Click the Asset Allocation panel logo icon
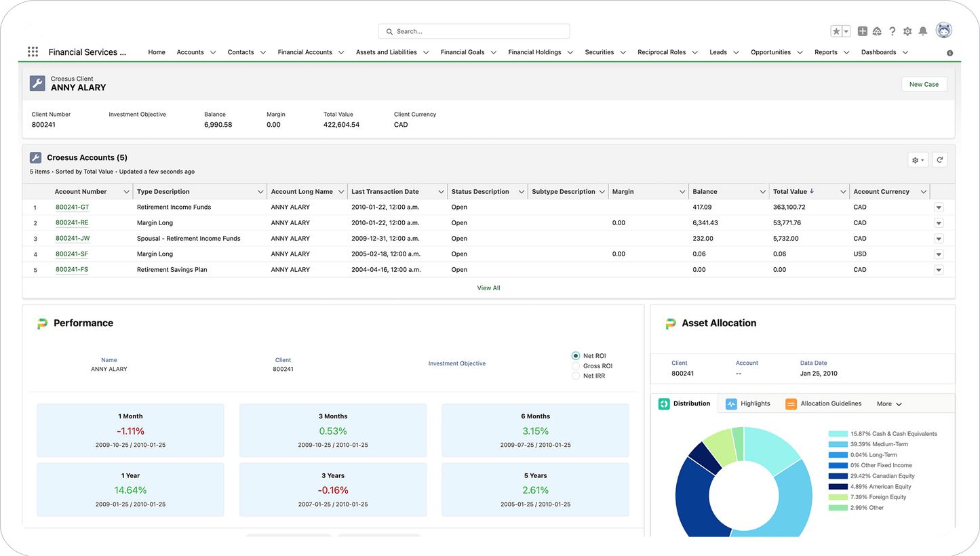The width and height of the screenshot is (980, 556). 671,323
